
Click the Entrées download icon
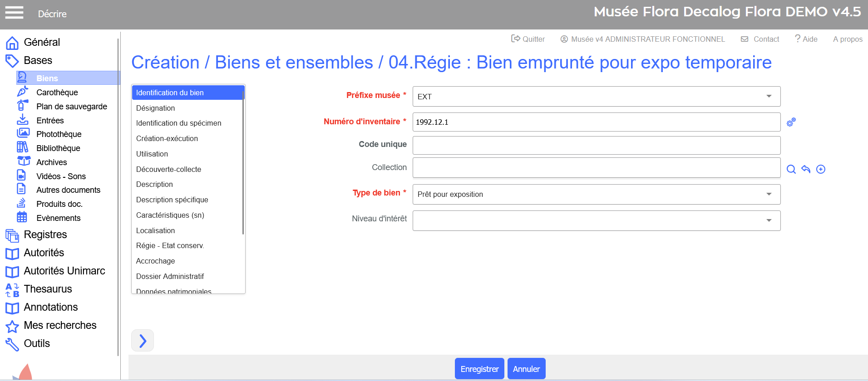pyautogui.click(x=22, y=120)
